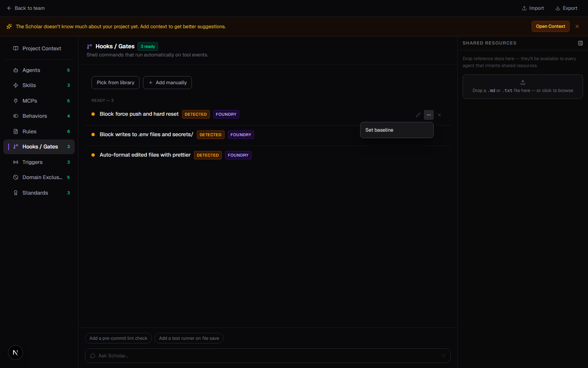Click Pick from library button
588x368 pixels.
[116, 83]
